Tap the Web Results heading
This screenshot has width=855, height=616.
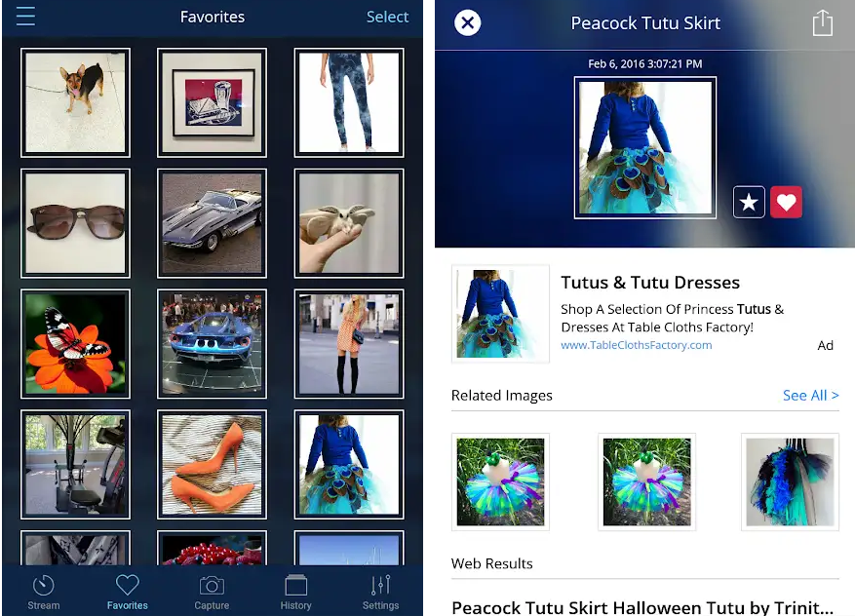[x=491, y=563]
